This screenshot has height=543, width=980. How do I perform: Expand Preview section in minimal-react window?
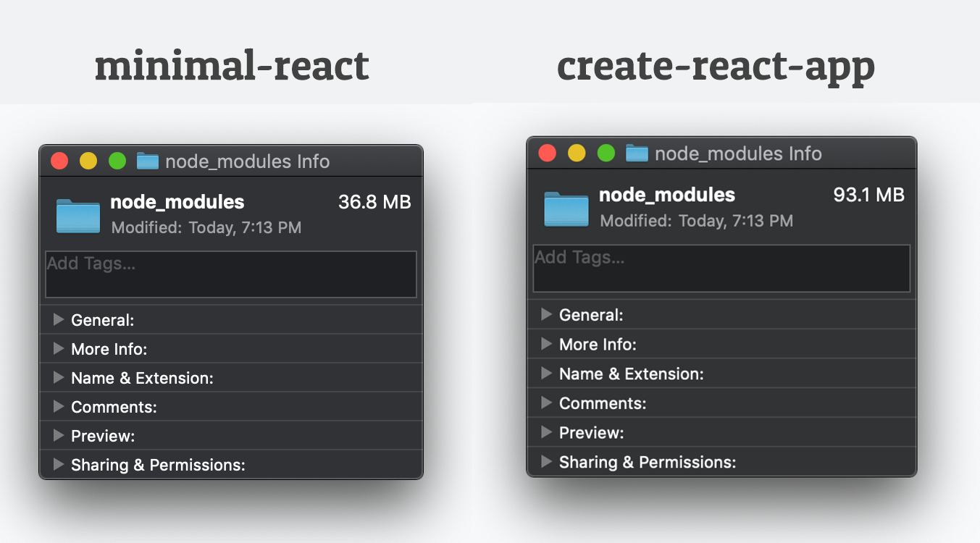pyautogui.click(x=59, y=436)
